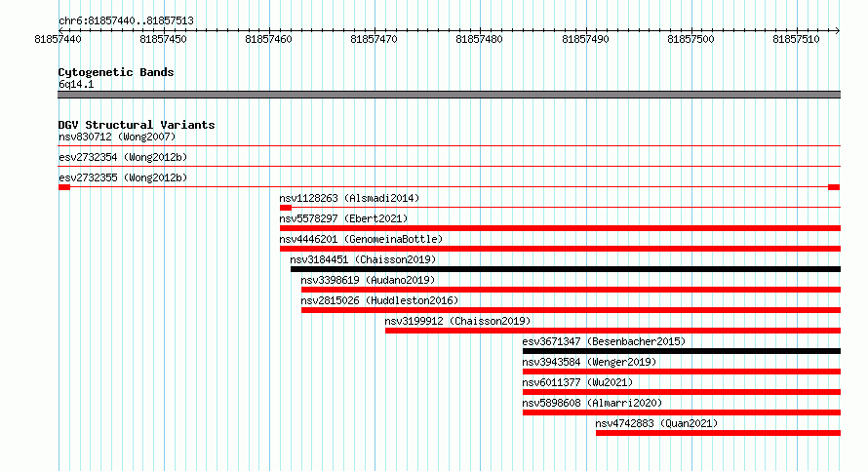
Task: Click the thin red line under esv2732354
Action: point(449,167)
